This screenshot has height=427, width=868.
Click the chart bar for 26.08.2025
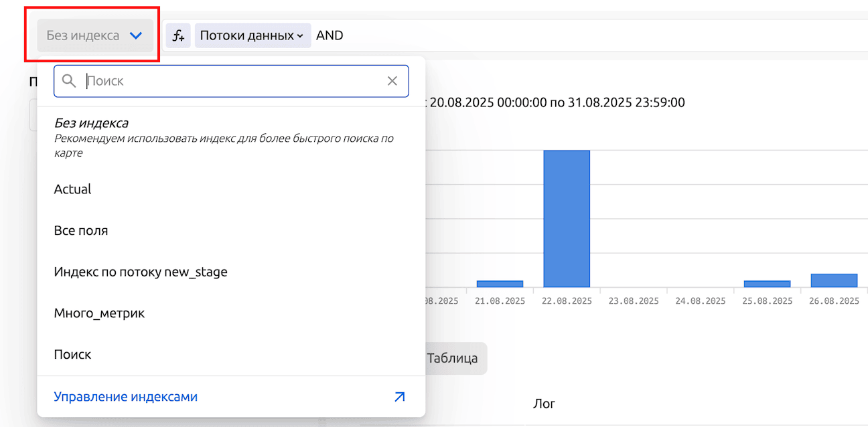[x=834, y=280]
